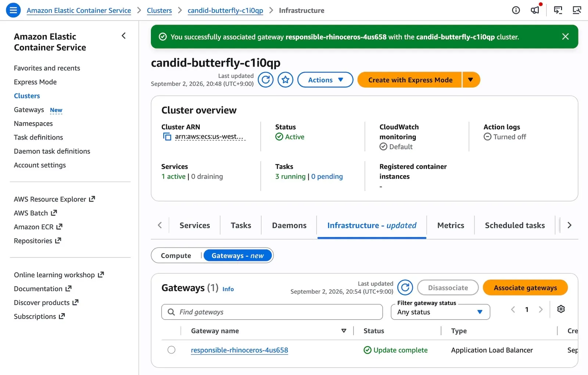Refresh the cluster details

(266, 80)
